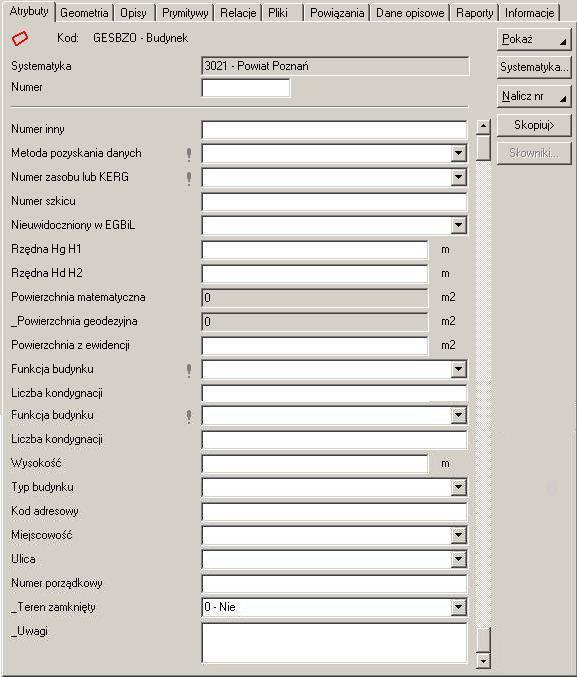
Task: Open the Powiązania tab
Action: coord(337,13)
